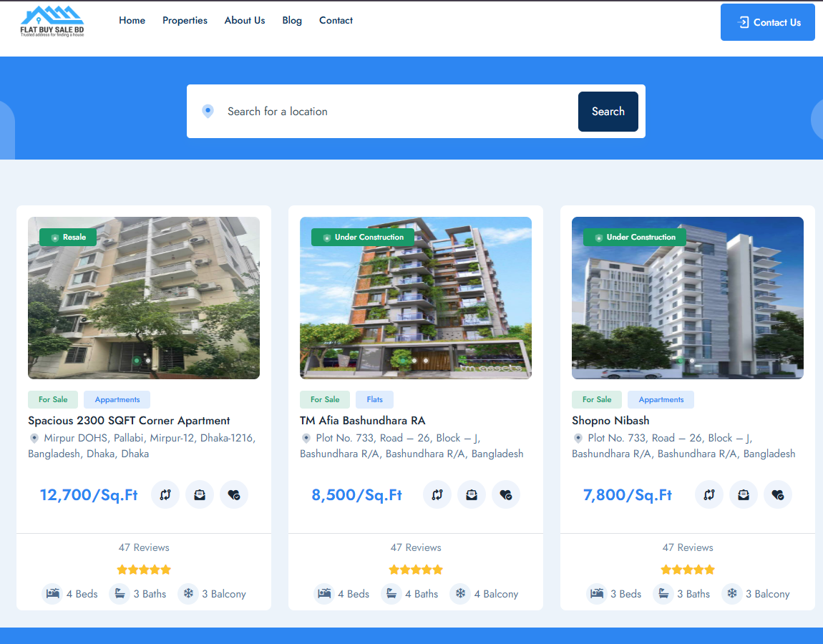The width and height of the screenshot is (823, 644).
Task: Click the five-star rating stars on the Shopno Nibash card
Action: pos(688,569)
